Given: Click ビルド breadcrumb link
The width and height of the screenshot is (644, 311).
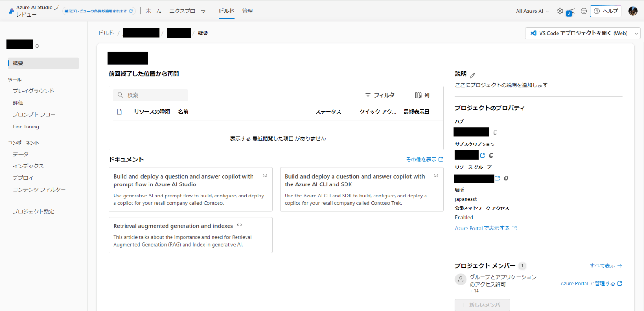Looking at the screenshot, I should [x=106, y=33].
